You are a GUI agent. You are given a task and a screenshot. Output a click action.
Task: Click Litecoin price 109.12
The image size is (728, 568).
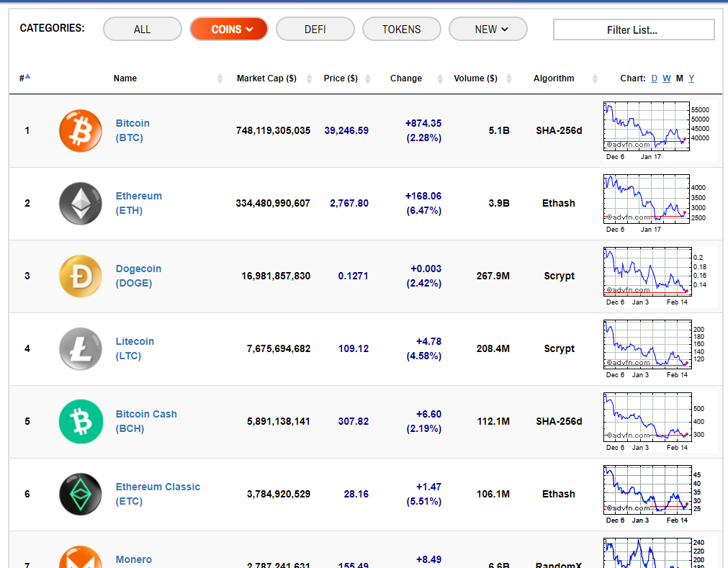coord(354,348)
